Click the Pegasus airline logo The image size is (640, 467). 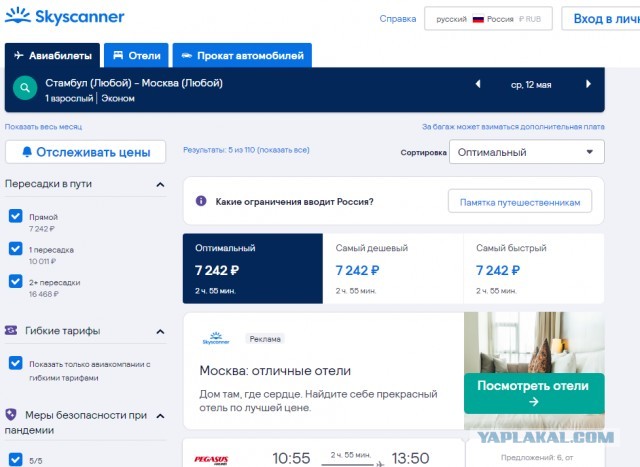tap(211, 460)
